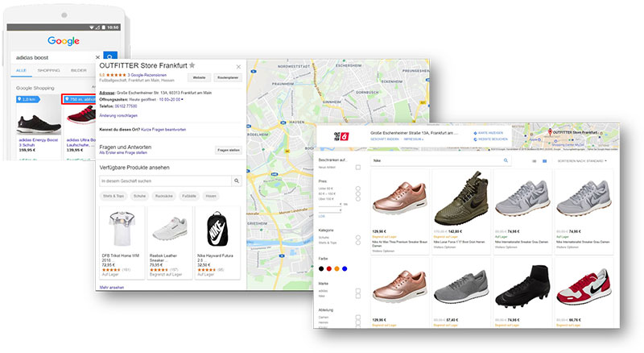This screenshot has width=644, height=353.
Task: Open the DFB Trikot Home WM product card
Action: (x=122, y=243)
